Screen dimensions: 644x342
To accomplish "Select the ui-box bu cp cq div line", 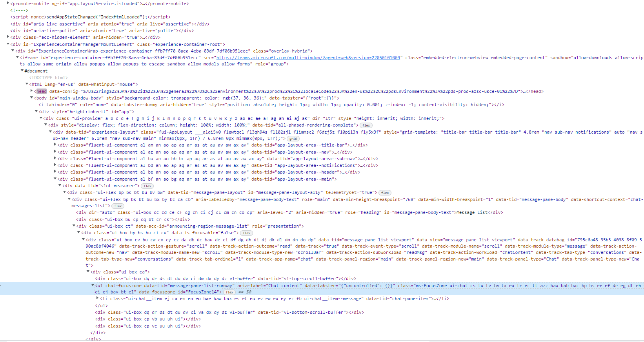I will point(133,219).
